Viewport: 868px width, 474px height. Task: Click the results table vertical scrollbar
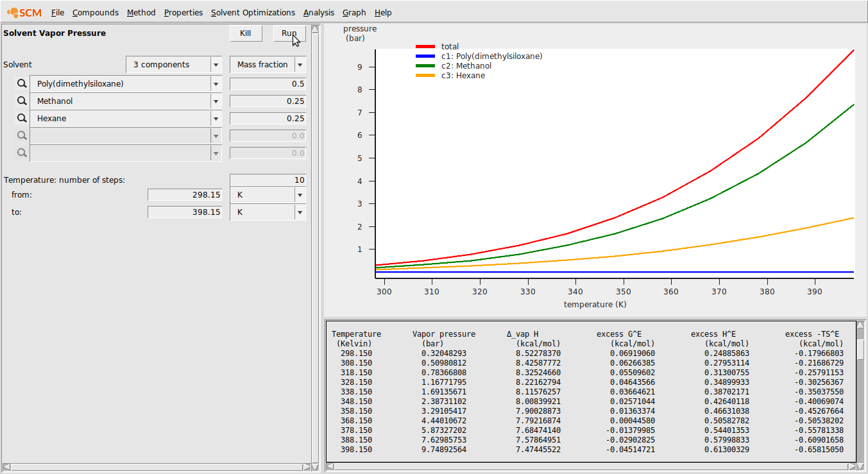click(860, 391)
